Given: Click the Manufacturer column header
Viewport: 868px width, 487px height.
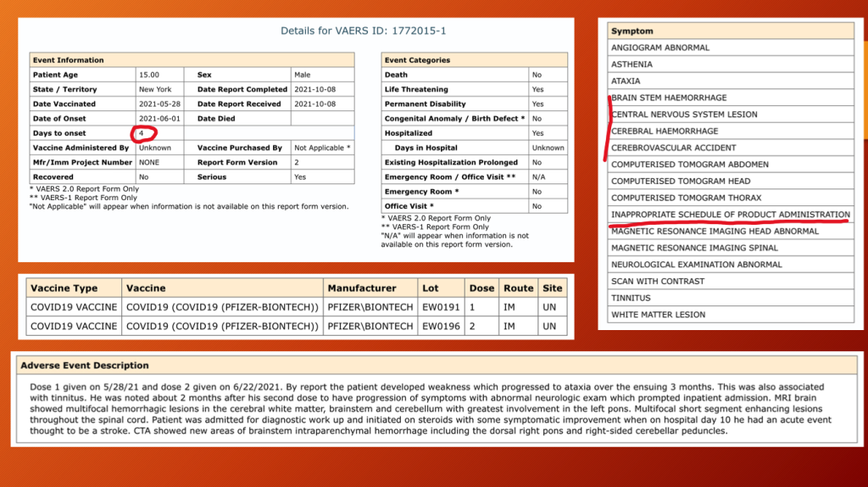Looking at the screenshot, I should click(x=362, y=288).
